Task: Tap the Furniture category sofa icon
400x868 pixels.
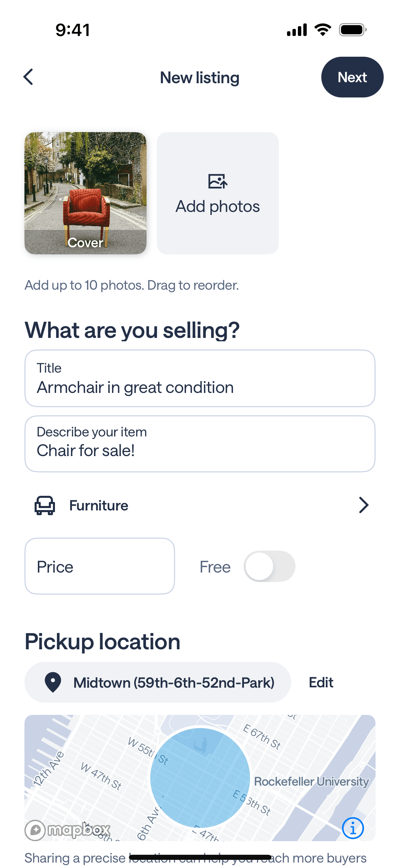Action: (x=45, y=505)
